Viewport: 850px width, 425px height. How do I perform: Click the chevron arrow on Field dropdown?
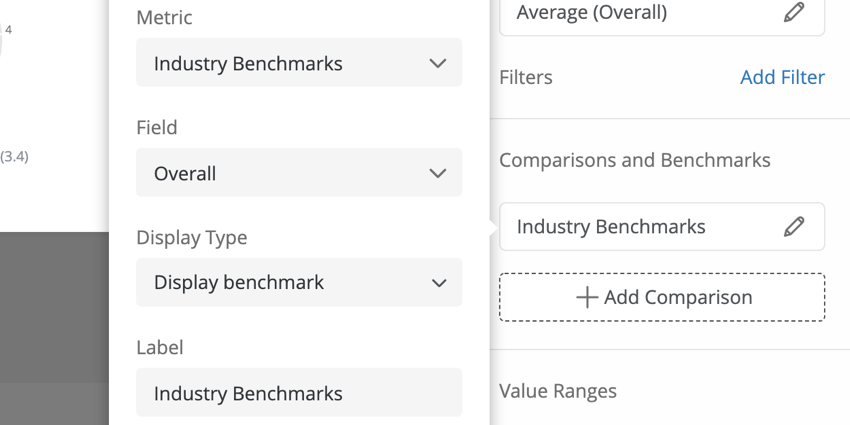(437, 173)
